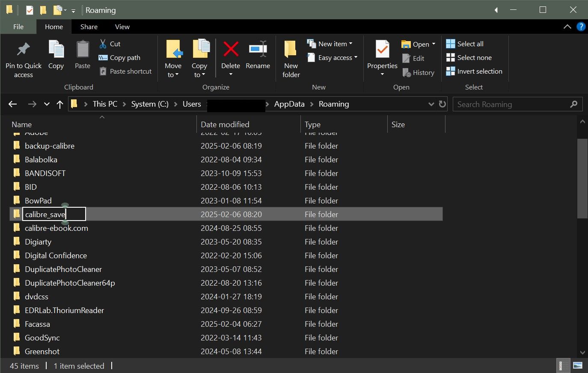Viewport: 588px width, 373px height.
Task: Click the vertical scrollbar thumb
Action: pyautogui.click(x=582, y=178)
